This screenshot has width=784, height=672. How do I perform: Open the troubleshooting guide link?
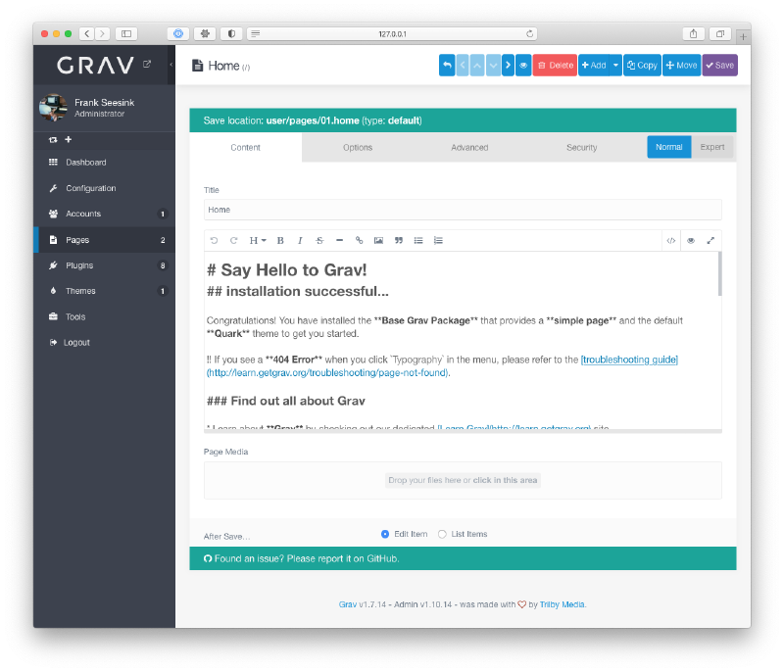629,360
